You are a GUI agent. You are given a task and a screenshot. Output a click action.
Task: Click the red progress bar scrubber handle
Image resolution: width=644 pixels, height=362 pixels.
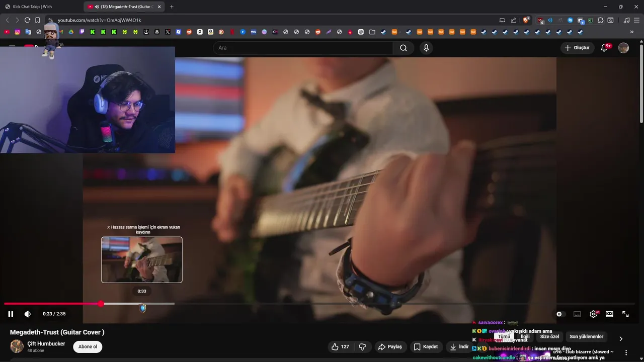click(x=101, y=304)
